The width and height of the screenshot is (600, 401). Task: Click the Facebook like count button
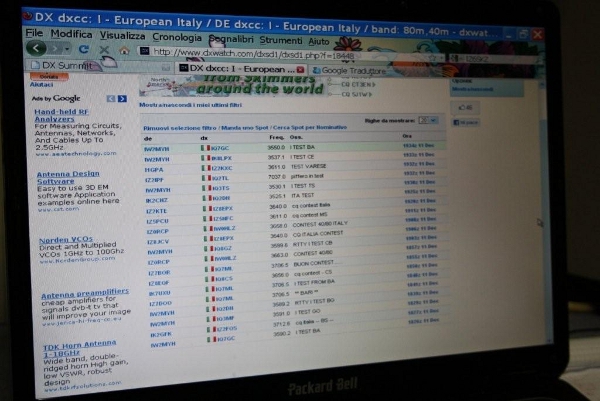coord(465,108)
